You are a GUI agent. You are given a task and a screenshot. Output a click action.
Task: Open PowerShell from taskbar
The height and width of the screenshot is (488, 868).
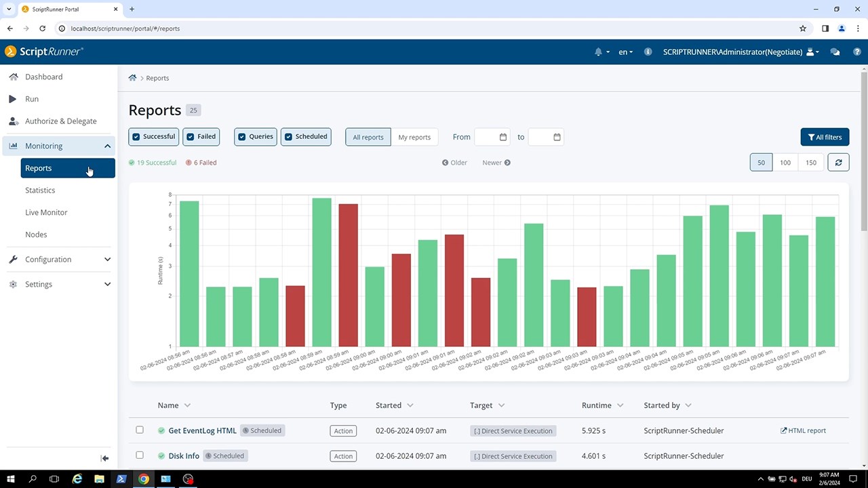121,479
